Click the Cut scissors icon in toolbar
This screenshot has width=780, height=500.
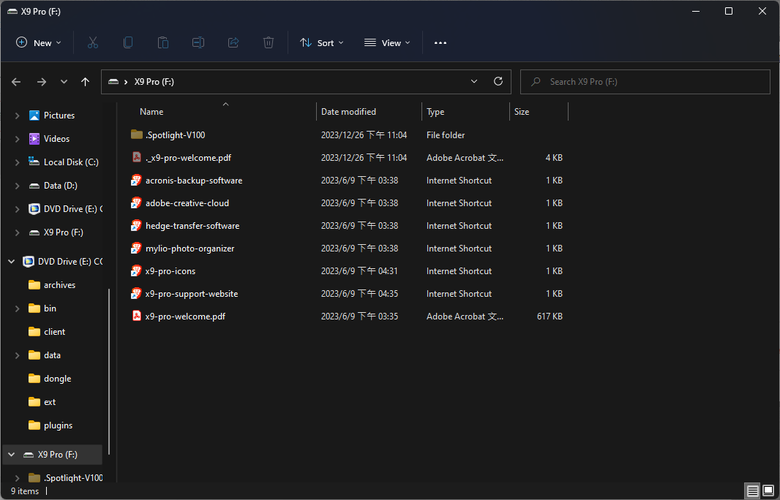click(x=93, y=43)
